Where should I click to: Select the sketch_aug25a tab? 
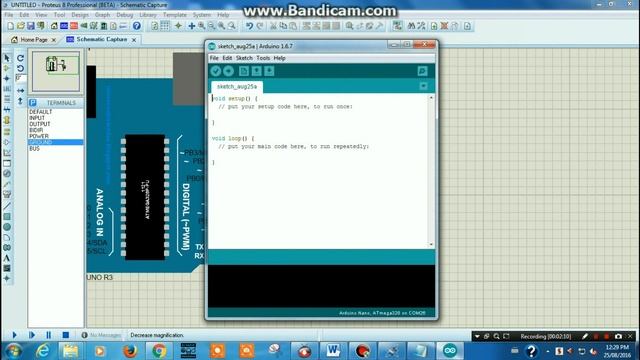[x=237, y=87]
